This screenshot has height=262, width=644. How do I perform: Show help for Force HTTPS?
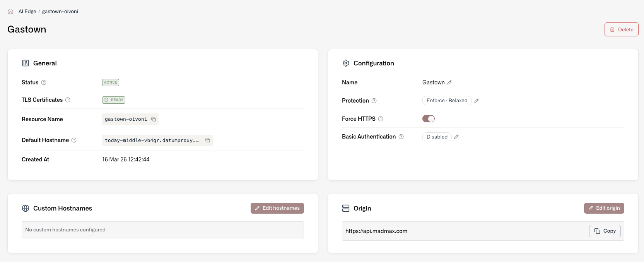[x=381, y=119]
